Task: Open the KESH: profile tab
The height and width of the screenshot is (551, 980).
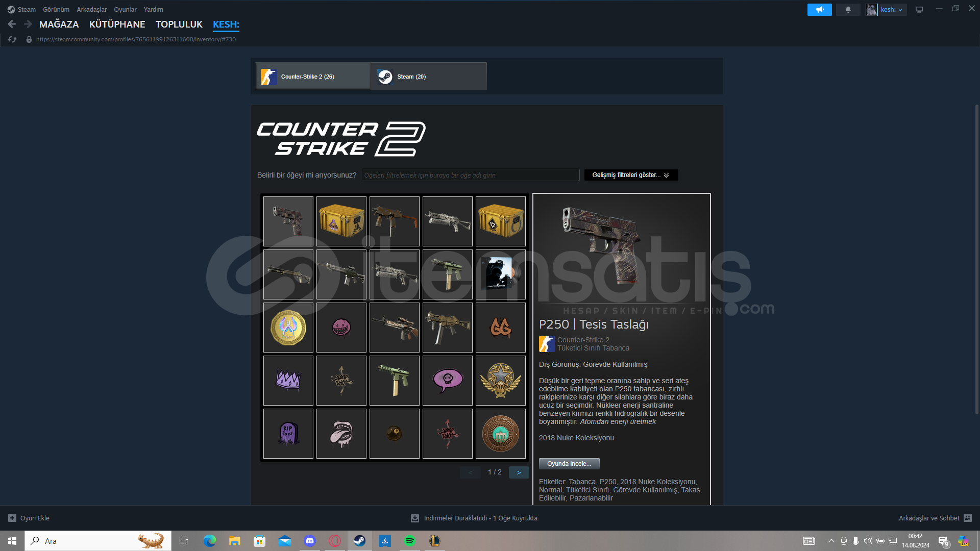Action: 226,24
